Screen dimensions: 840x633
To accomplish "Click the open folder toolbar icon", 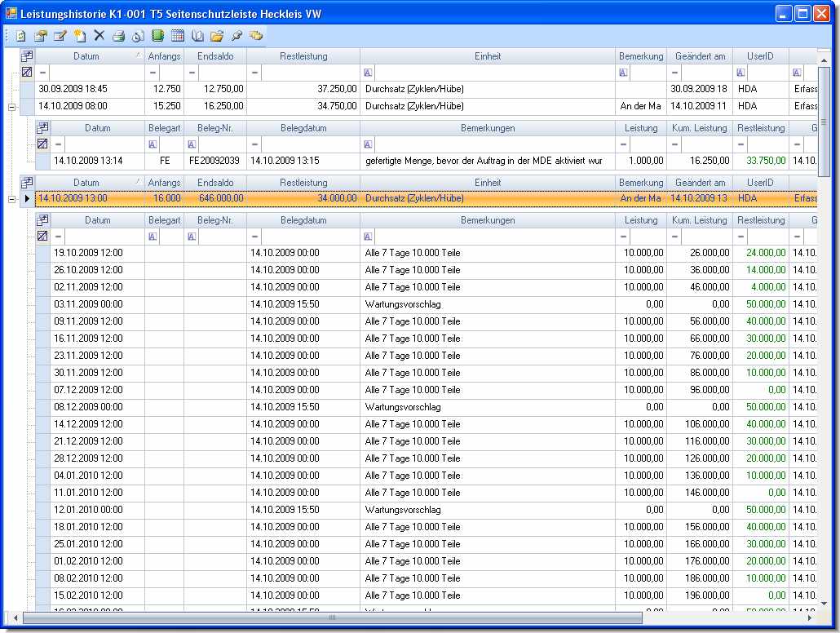I will 216,36.
